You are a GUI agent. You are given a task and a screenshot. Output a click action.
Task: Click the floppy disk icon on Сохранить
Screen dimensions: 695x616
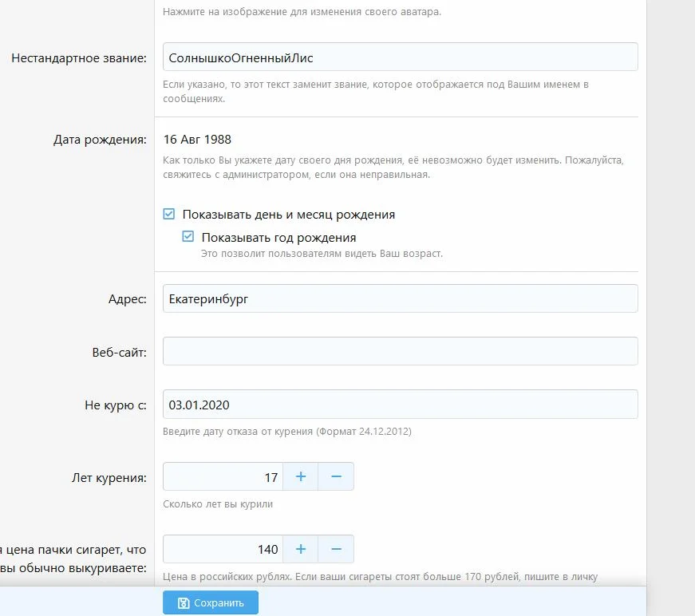point(184,603)
